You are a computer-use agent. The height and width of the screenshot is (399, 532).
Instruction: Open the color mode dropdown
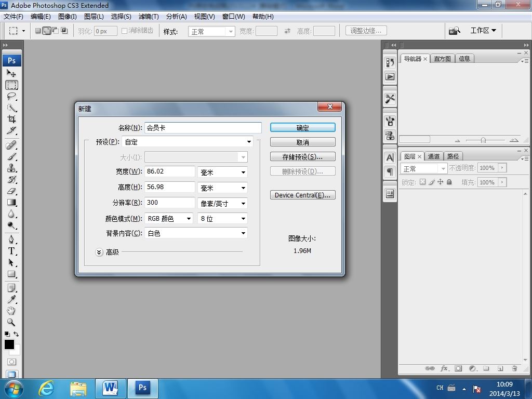point(169,219)
